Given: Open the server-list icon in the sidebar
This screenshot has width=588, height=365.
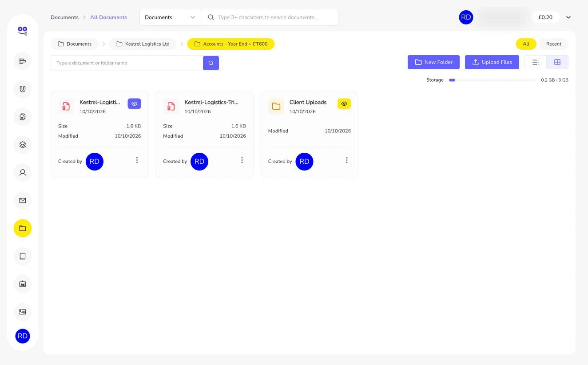Looking at the screenshot, I should [23, 312].
